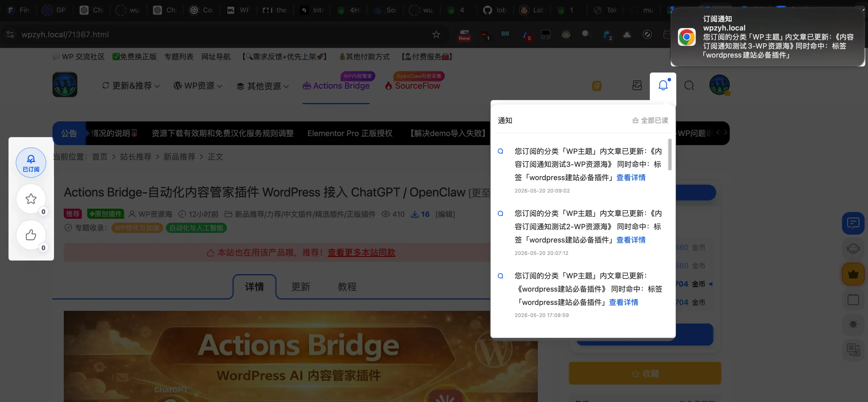Screen dimensions: 868x402
Task: Open the search magnifier in header
Action: pyautogui.click(x=689, y=86)
